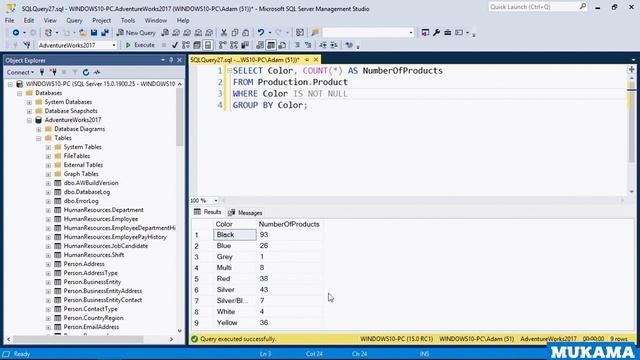
Task: Open the Connect dropdown in Object Explorer
Action: 20,72
